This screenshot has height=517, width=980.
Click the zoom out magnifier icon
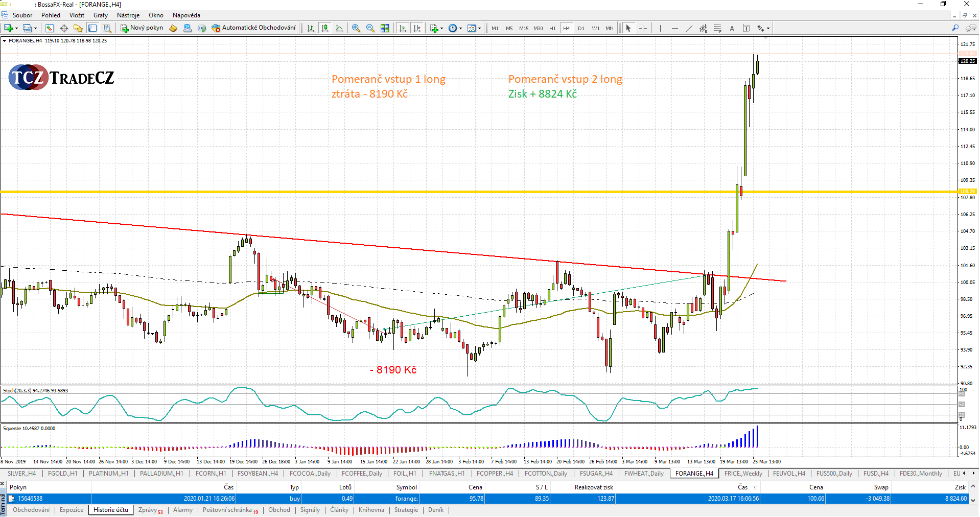(370, 28)
